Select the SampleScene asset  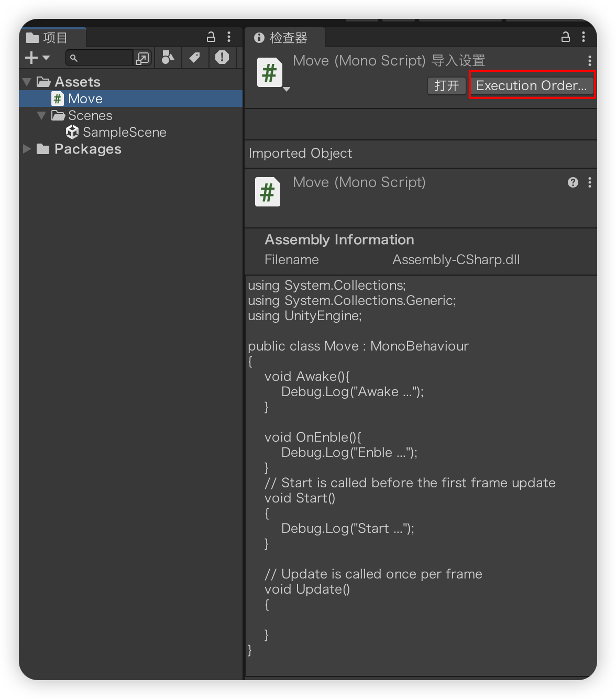124,132
